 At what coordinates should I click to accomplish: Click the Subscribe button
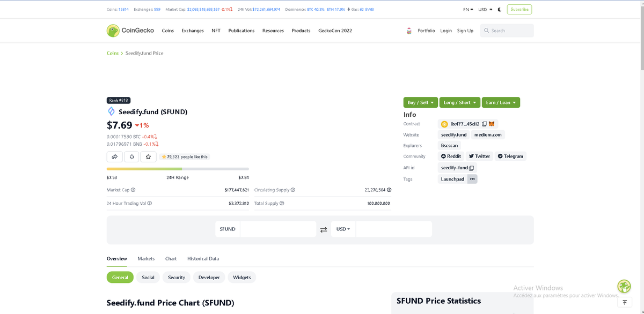point(519,9)
